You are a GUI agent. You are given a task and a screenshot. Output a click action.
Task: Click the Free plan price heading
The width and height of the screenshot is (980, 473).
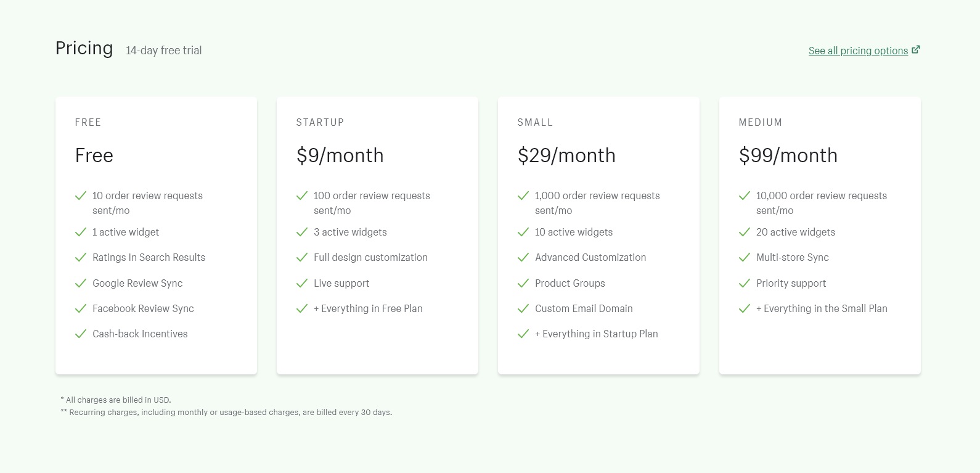tap(94, 155)
